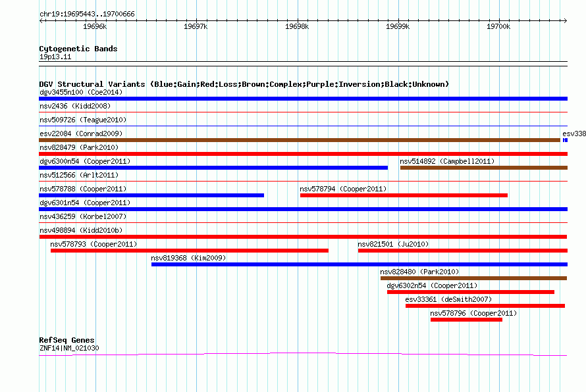Select the nsv828479 (Park2010) red loss bar
The image size is (586, 392).
[x=303, y=154]
